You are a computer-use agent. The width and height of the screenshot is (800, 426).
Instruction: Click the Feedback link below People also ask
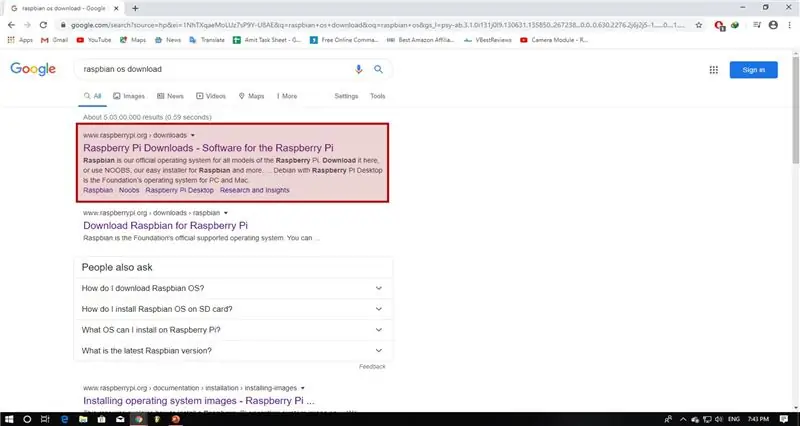[x=372, y=366]
